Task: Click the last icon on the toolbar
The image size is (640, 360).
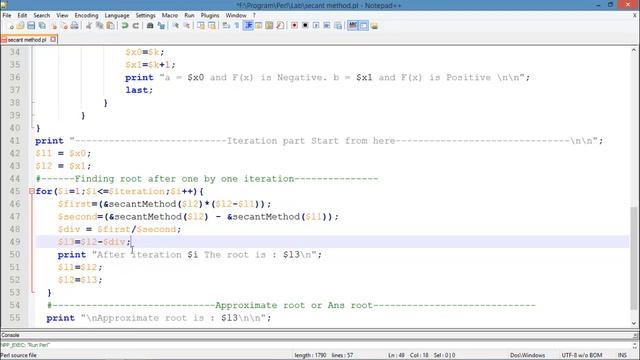Action: click(x=374, y=26)
